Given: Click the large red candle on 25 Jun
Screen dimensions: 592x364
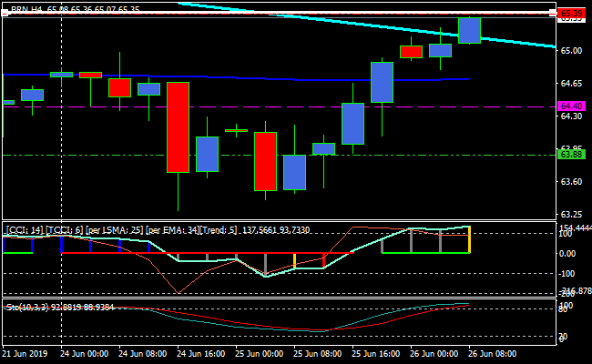Looking at the screenshot, I should pos(265,161).
